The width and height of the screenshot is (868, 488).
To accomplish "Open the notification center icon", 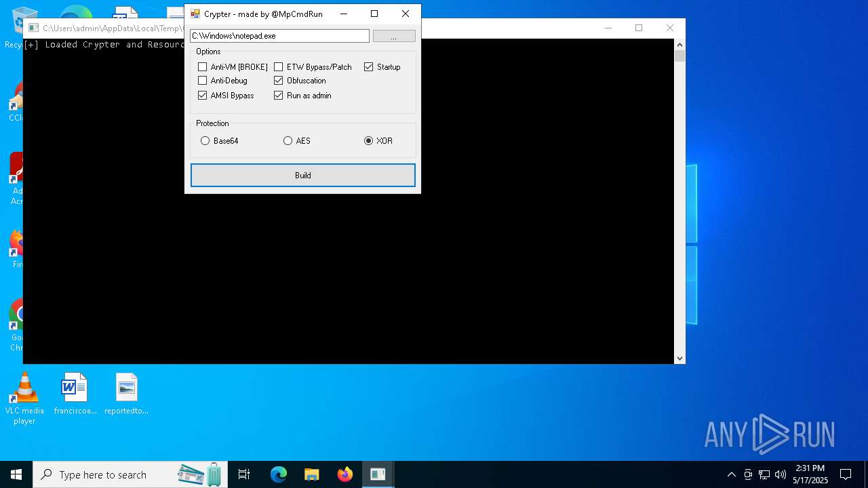I will tap(846, 474).
